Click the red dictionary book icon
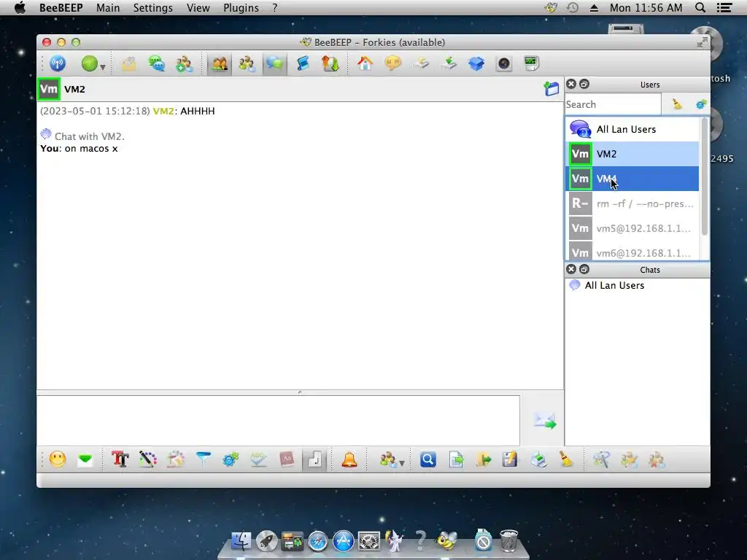Screen dimensions: 747x560 pos(286,459)
